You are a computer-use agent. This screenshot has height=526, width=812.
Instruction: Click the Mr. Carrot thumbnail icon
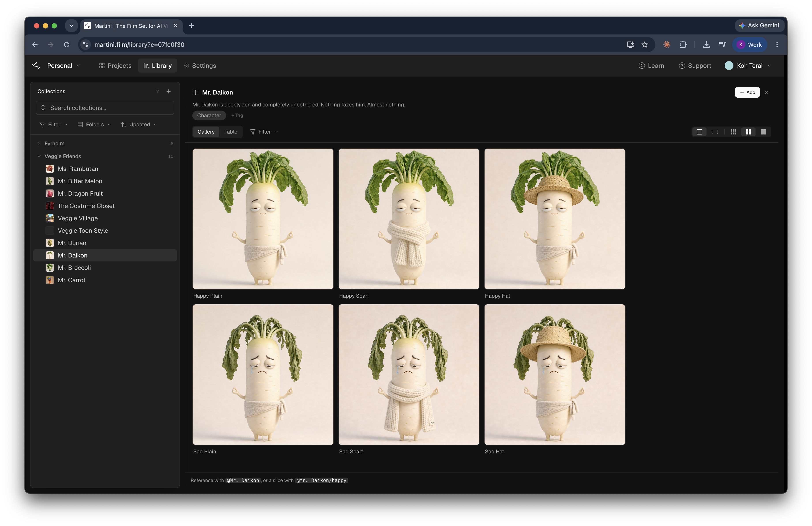(50, 280)
